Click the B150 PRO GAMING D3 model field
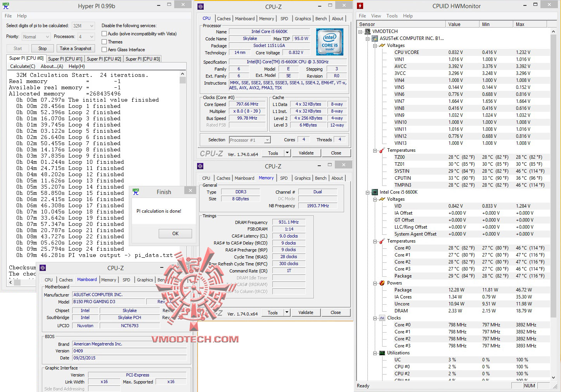 tap(109, 302)
